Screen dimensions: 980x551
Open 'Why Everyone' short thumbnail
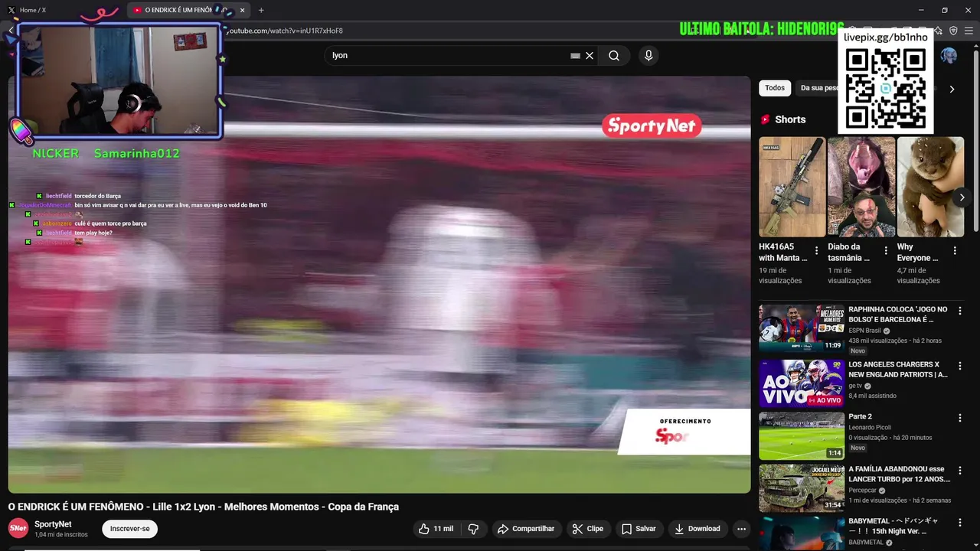[930, 187]
